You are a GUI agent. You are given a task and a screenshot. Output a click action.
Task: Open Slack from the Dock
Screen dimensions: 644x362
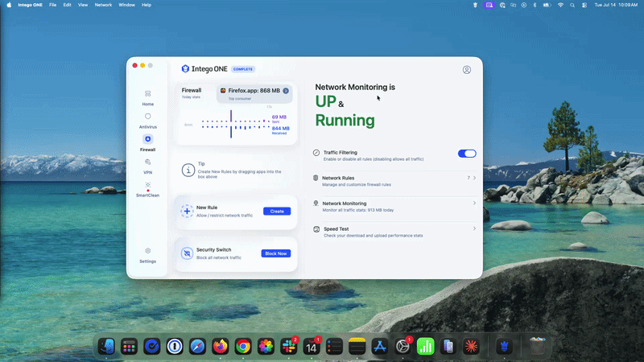pyautogui.click(x=289, y=347)
